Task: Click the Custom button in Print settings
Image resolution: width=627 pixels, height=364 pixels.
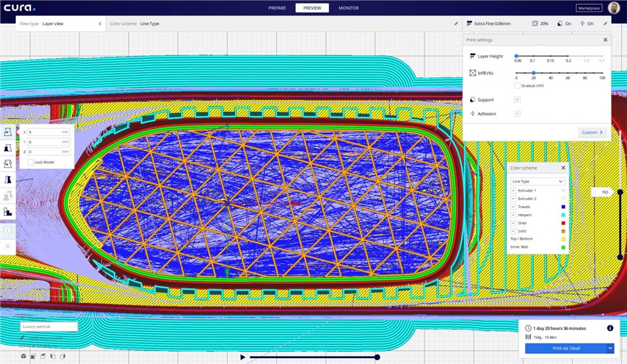Action: coord(592,132)
